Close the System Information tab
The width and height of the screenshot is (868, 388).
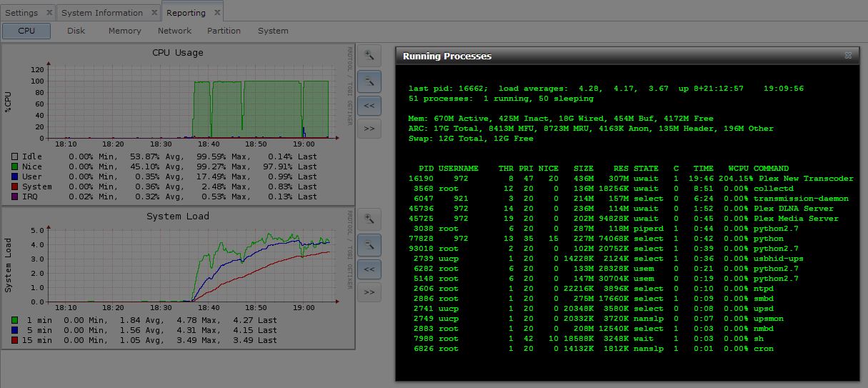[154, 13]
